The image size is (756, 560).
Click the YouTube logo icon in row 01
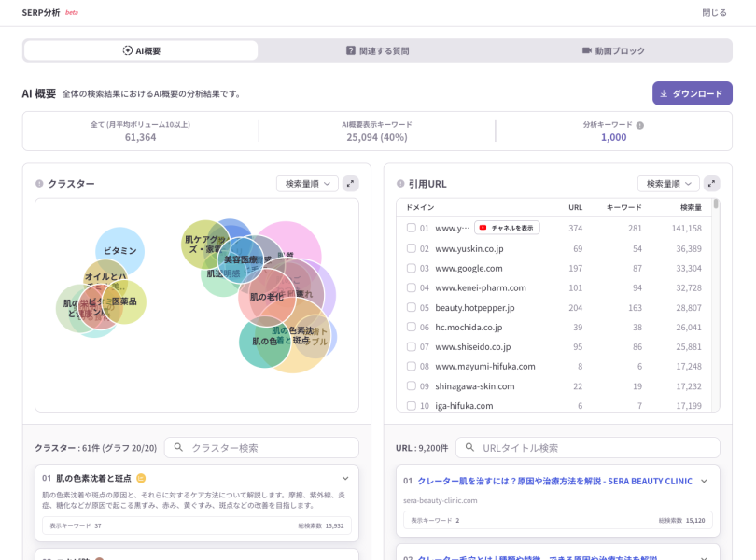click(483, 228)
